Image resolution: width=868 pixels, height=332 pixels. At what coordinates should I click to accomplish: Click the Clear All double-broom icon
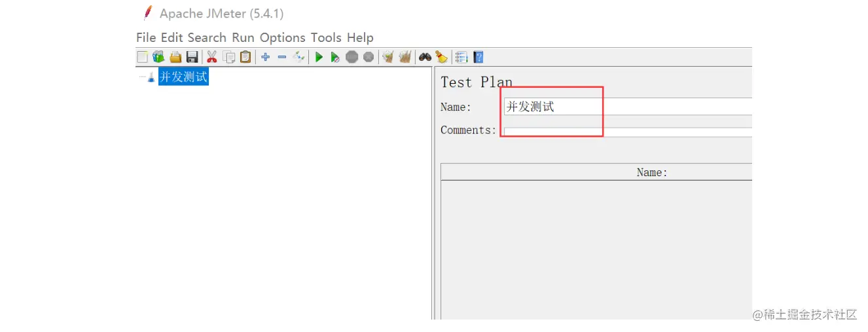tap(405, 57)
